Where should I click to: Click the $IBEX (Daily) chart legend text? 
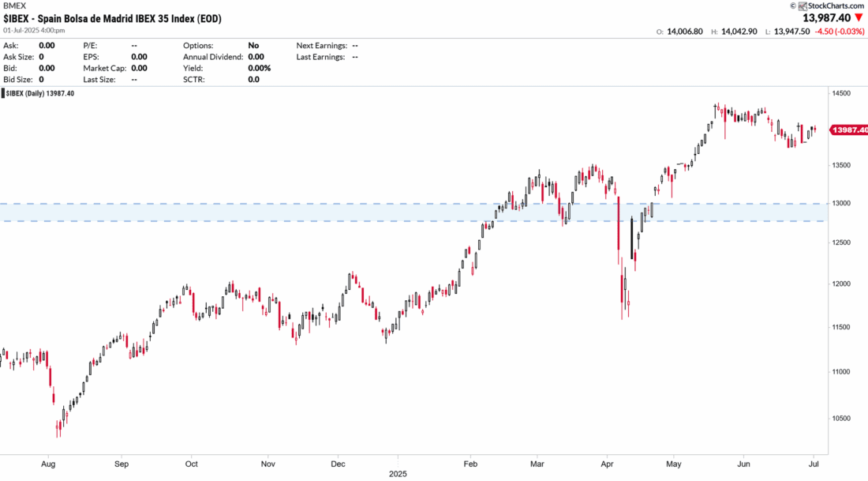tap(40, 94)
